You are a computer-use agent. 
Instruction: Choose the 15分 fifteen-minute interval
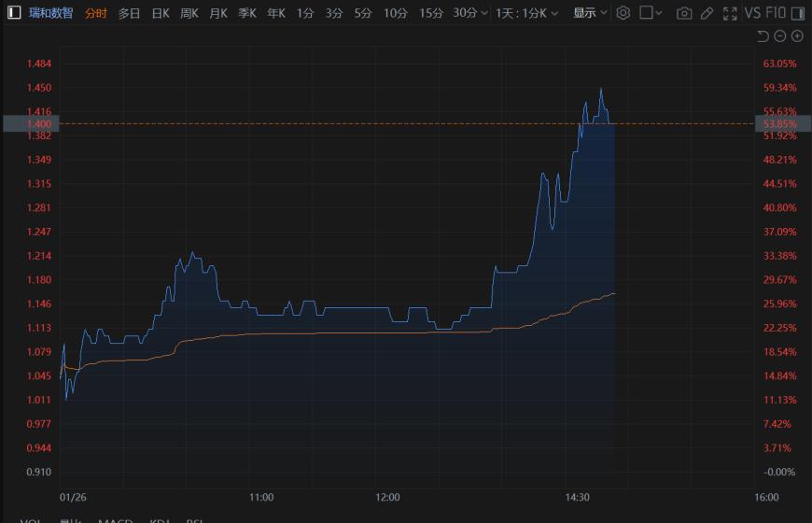click(x=431, y=13)
